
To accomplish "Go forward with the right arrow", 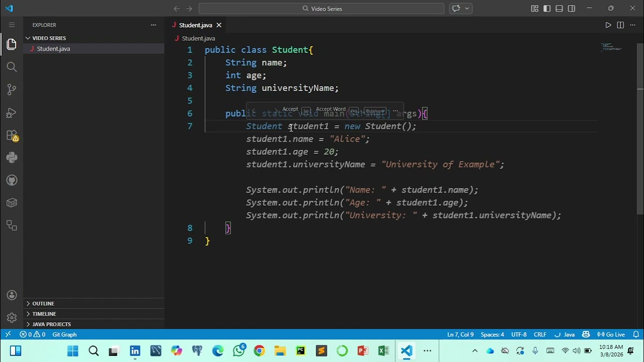I will 189,9.
